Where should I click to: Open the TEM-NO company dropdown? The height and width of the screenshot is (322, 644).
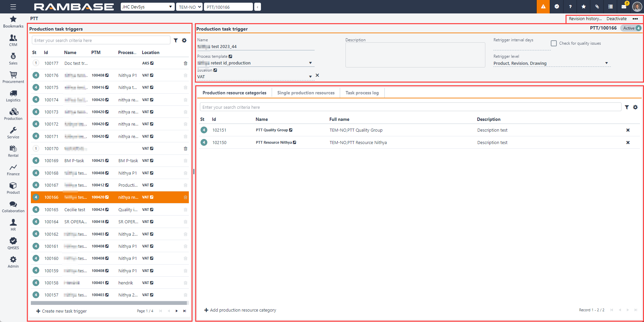(189, 7)
